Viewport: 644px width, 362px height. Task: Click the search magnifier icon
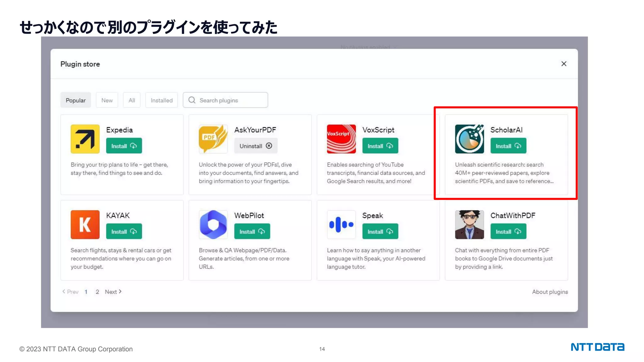[192, 100]
